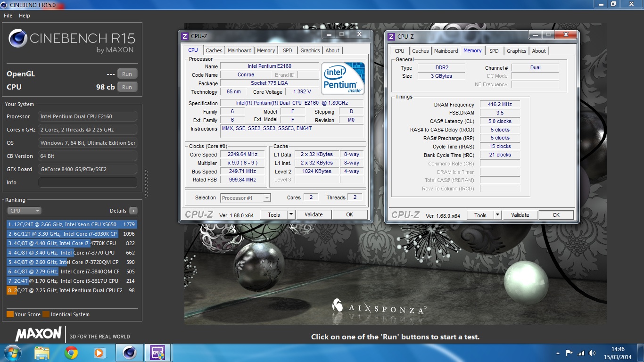Select CPU-Z taskbar icon

[157, 353]
